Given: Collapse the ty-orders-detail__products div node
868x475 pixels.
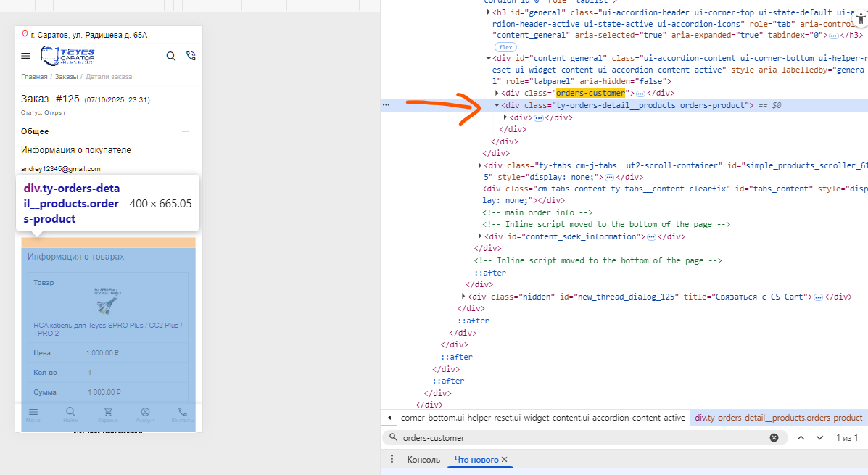Looking at the screenshot, I should click(497, 105).
